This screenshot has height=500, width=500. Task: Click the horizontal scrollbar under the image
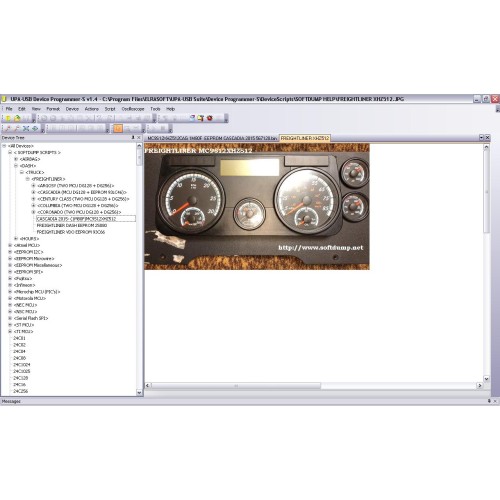(x=236, y=386)
